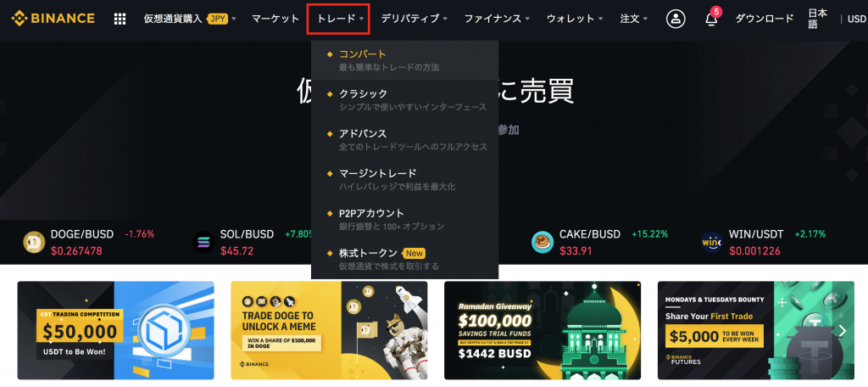Expand the 仮想通貨購入 JPY dropdown
The height and width of the screenshot is (387, 868).
[x=190, y=19]
